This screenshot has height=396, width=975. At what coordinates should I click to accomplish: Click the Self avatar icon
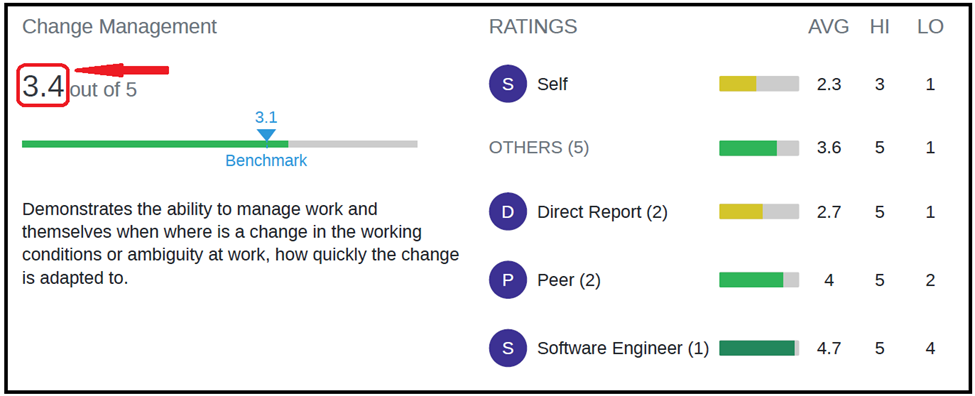click(507, 84)
